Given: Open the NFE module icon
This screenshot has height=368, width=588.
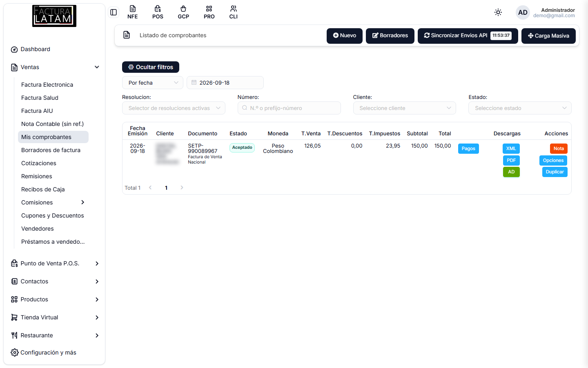Looking at the screenshot, I should [x=132, y=12].
